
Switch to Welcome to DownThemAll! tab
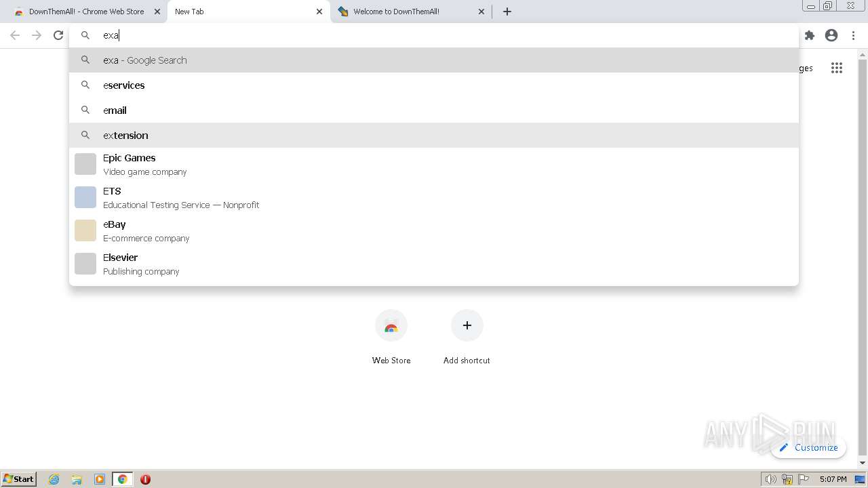pyautogui.click(x=411, y=12)
